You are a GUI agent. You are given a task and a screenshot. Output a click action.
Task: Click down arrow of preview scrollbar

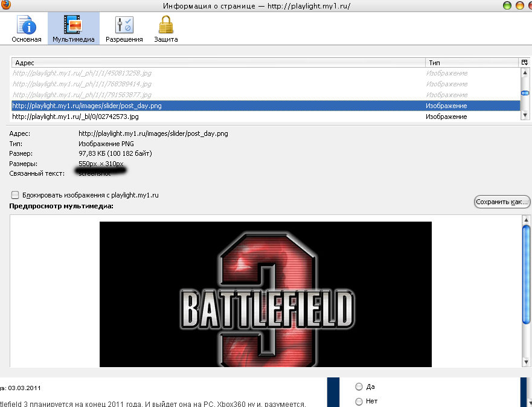526,362
